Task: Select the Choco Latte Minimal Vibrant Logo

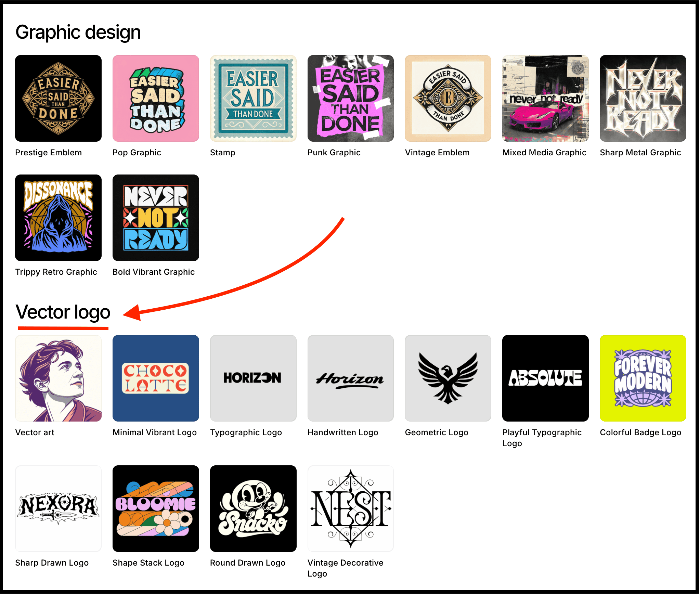Action: [x=156, y=378]
